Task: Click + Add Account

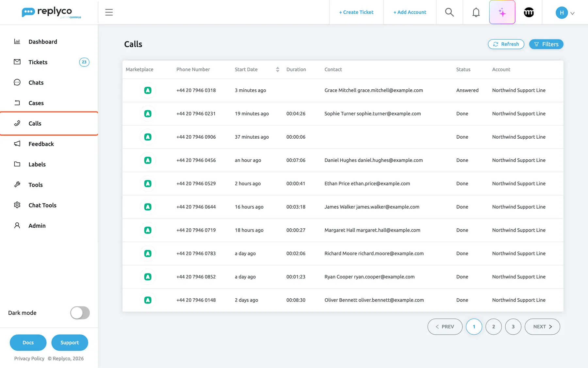Action: (x=410, y=12)
